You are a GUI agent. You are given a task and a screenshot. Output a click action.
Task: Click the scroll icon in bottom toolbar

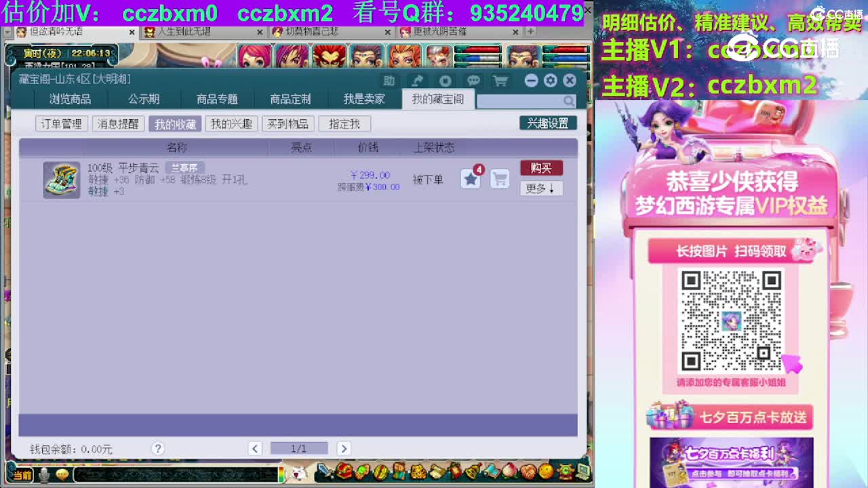[x=437, y=470]
